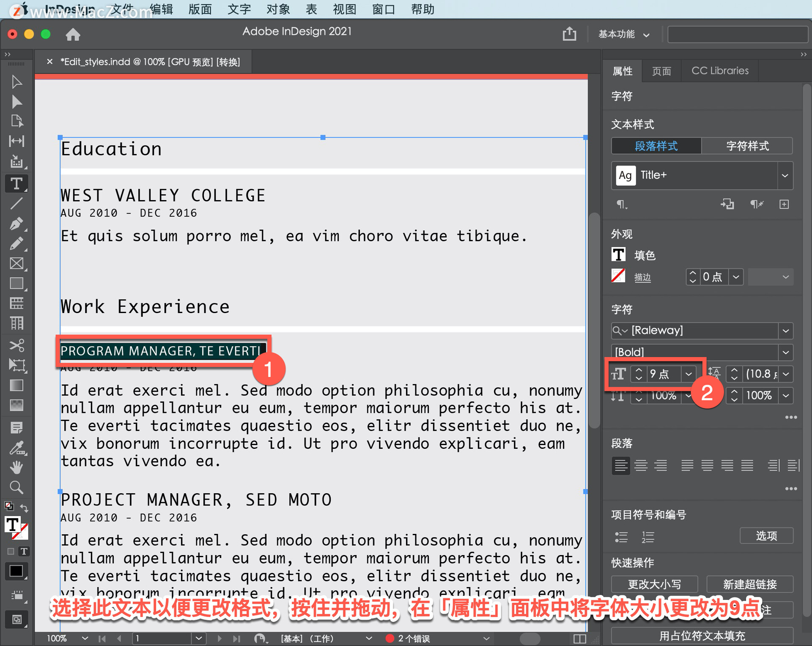Click the page number input field at bottom
This screenshot has width=812, height=646.
pyautogui.click(x=163, y=638)
